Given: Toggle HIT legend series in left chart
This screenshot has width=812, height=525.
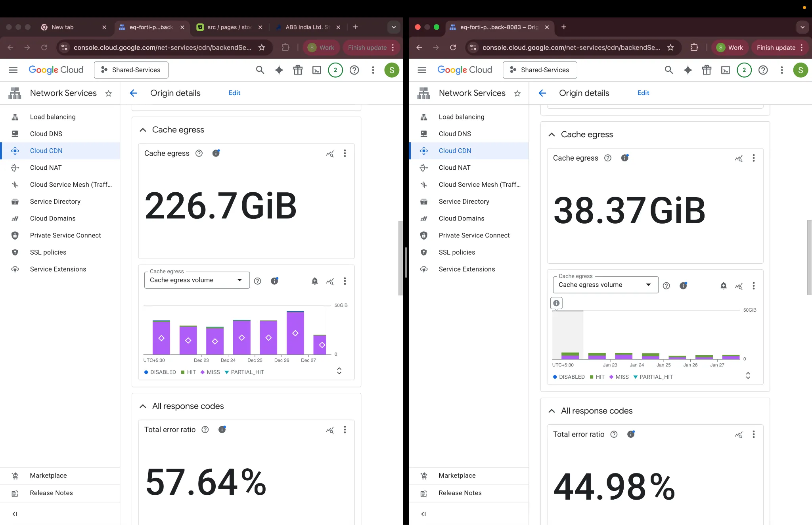Looking at the screenshot, I should tap(188, 372).
